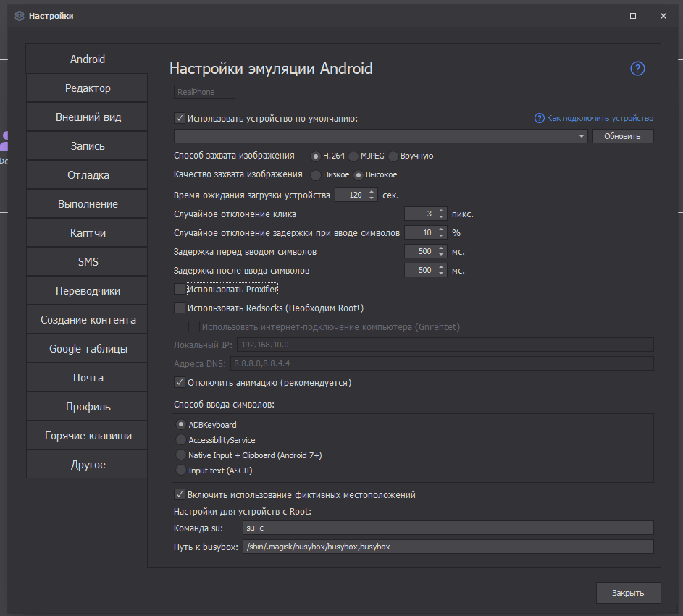Image resolution: width=683 pixels, height=616 pixels.
Task: Enable Использовать Proxifier checkbox
Action: [x=179, y=289]
